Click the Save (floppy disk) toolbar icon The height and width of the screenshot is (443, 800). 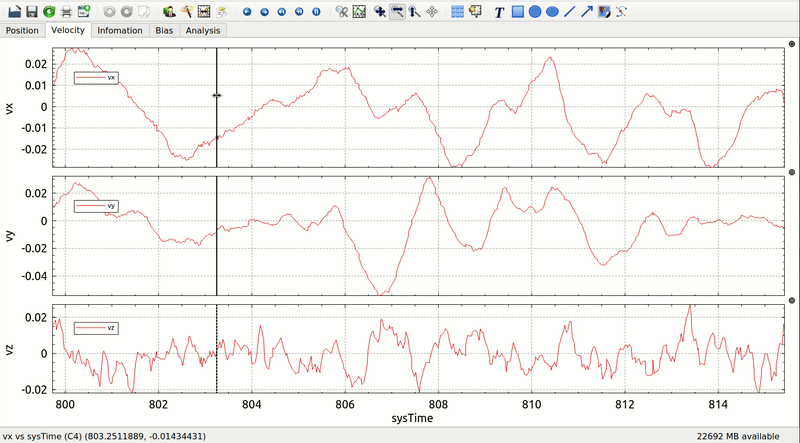coord(32,12)
